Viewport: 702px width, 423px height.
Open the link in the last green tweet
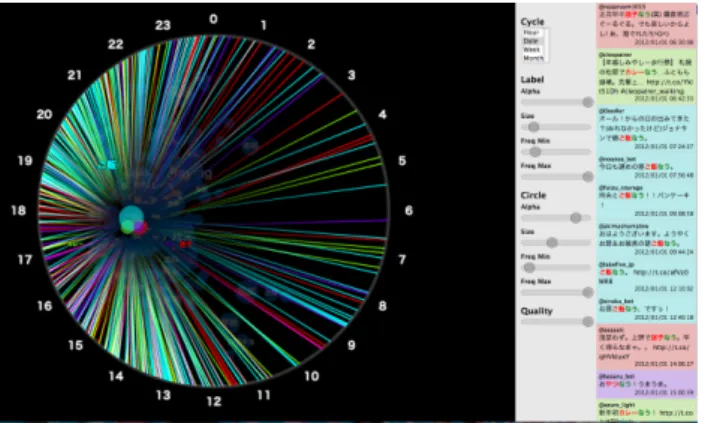click(x=677, y=412)
